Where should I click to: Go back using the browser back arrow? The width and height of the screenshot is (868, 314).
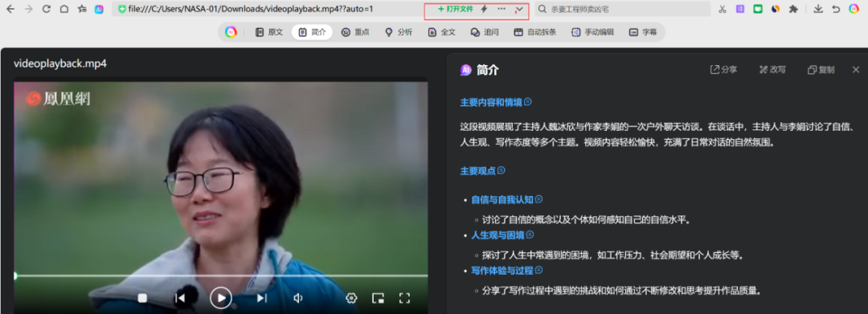coord(10,9)
